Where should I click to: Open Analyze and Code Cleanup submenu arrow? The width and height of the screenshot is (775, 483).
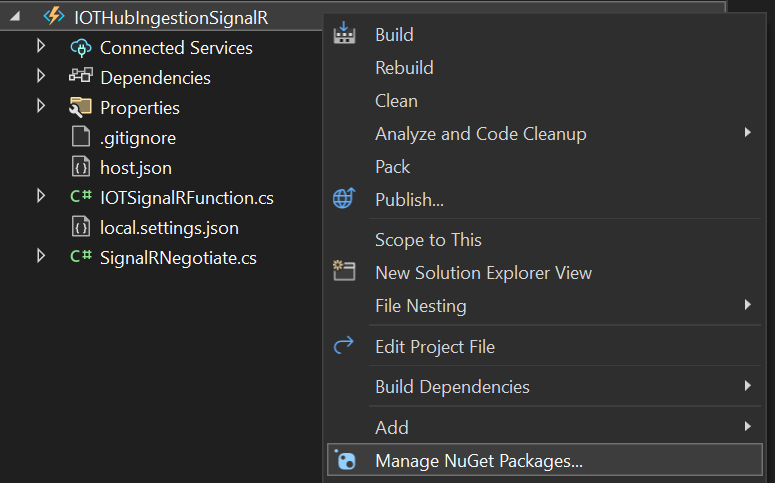pyautogui.click(x=748, y=132)
